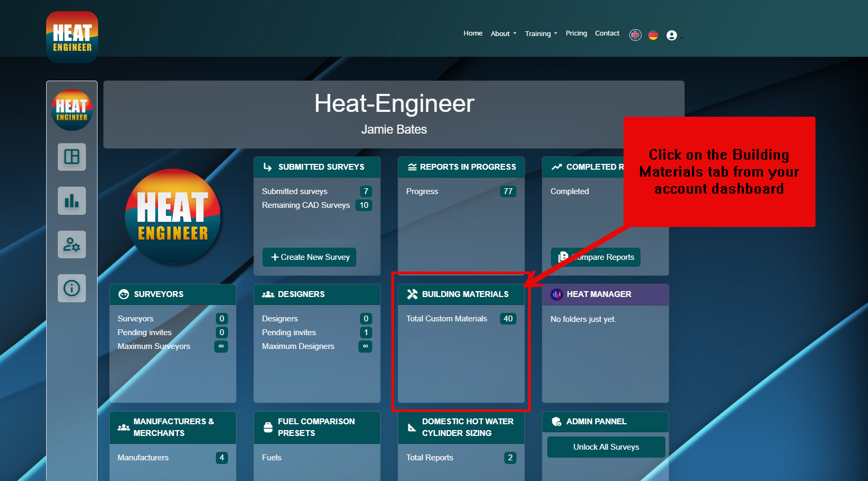Click the round sidebar Heat Engineer avatar

coord(72,110)
